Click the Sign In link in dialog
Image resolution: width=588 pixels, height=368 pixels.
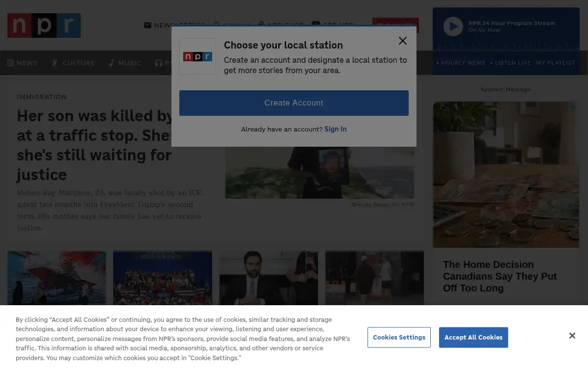tap(336, 129)
